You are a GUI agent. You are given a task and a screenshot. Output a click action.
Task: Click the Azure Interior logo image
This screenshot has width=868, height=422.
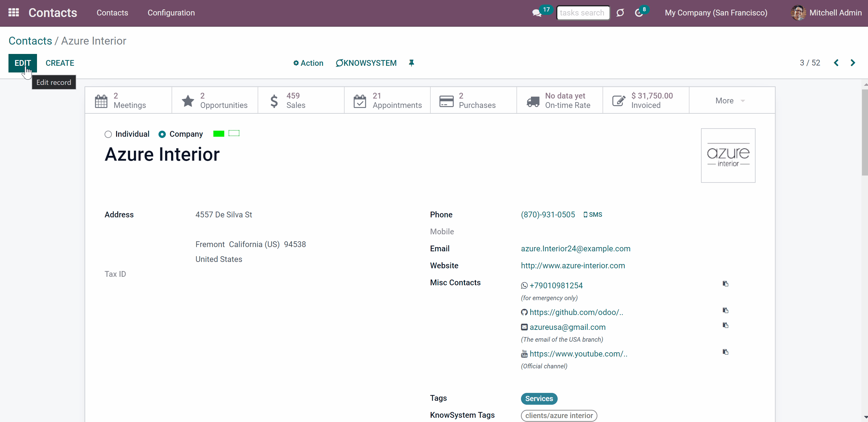[728, 156]
